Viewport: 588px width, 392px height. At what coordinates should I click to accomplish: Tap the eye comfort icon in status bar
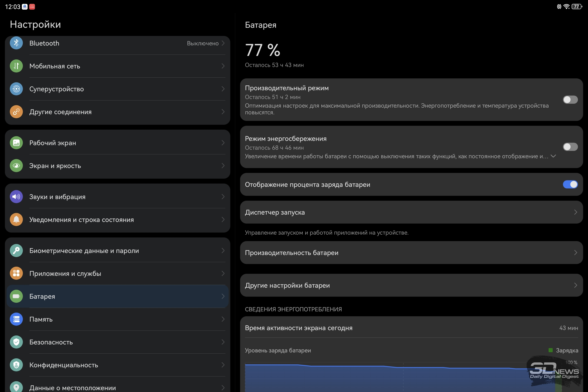tap(559, 7)
